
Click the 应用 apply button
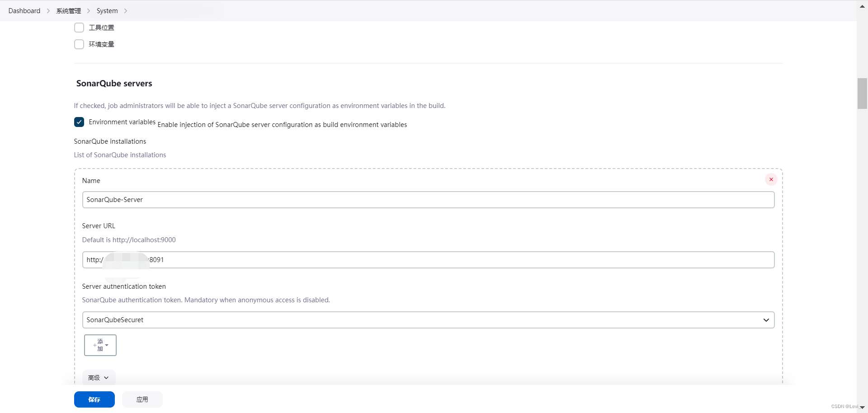(142, 399)
